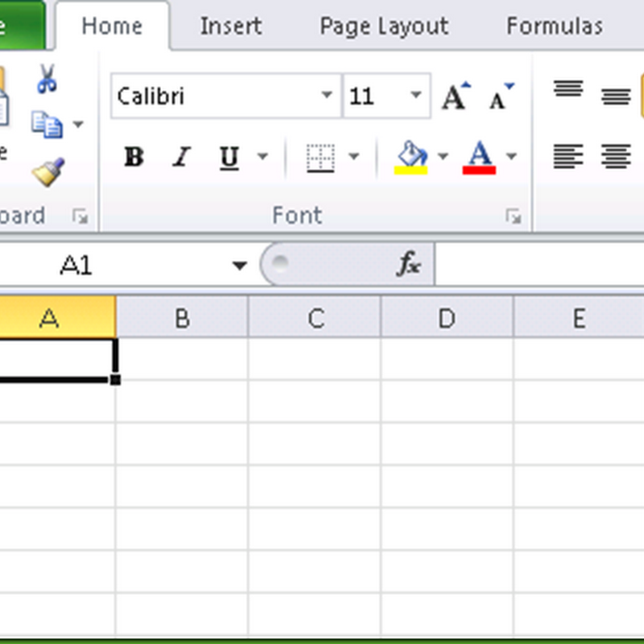Image resolution: width=644 pixels, height=644 pixels.
Task: Apply the yellow Fill Color
Action: 411,156
